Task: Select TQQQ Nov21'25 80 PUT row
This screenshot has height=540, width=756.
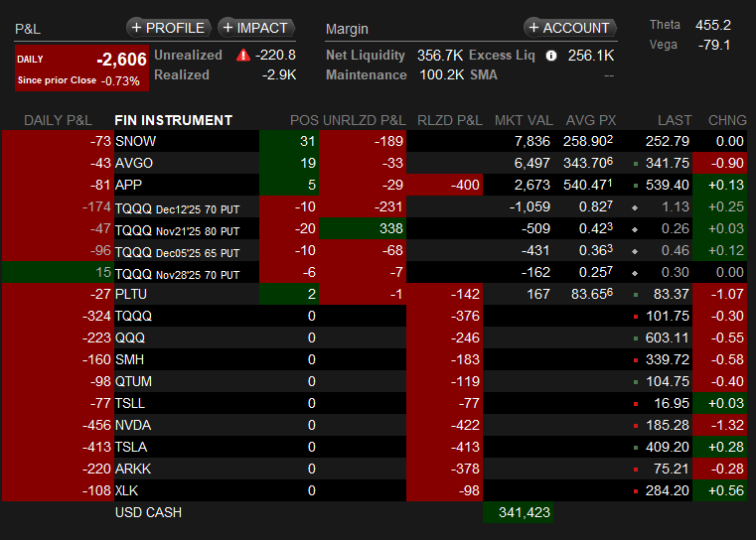Action: [375, 228]
